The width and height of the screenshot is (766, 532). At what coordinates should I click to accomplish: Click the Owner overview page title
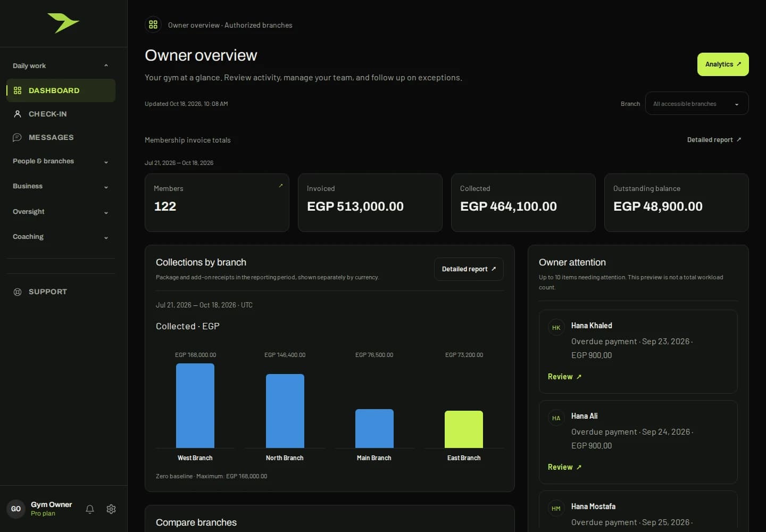(201, 55)
